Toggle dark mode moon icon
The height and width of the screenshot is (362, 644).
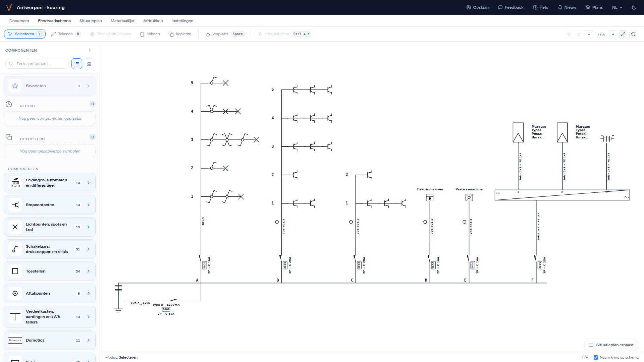point(634,7)
